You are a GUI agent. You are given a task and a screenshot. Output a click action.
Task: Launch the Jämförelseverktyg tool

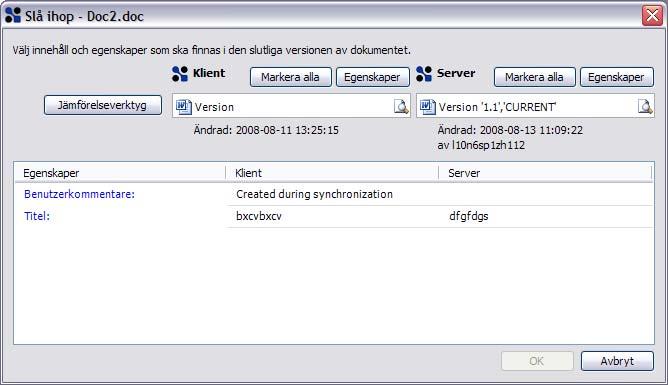pyautogui.click(x=103, y=105)
